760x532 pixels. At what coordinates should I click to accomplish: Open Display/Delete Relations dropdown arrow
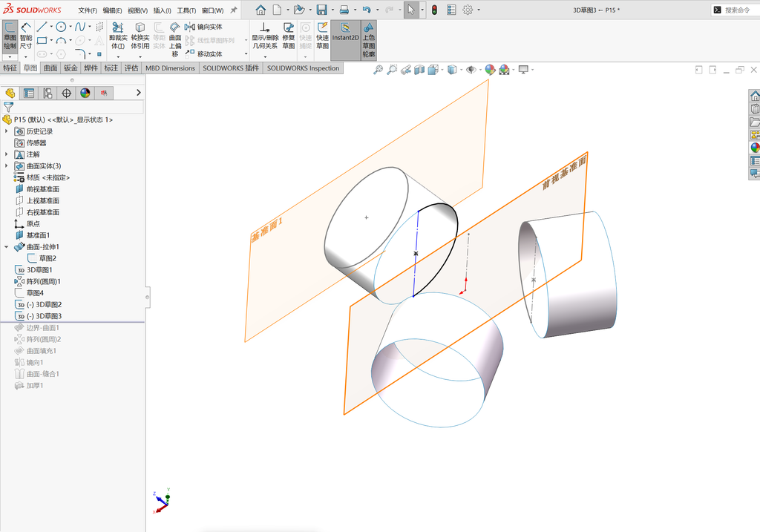(265, 56)
